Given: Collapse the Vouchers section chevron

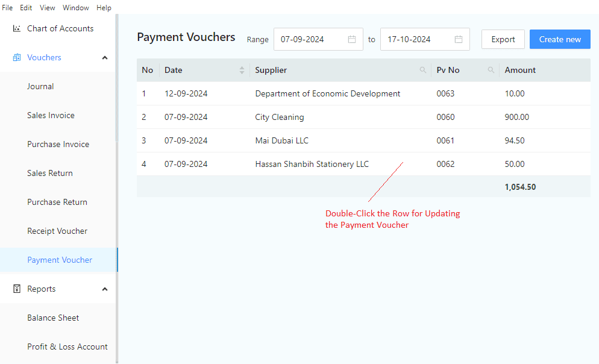Looking at the screenshot, I should coord(105,58).
